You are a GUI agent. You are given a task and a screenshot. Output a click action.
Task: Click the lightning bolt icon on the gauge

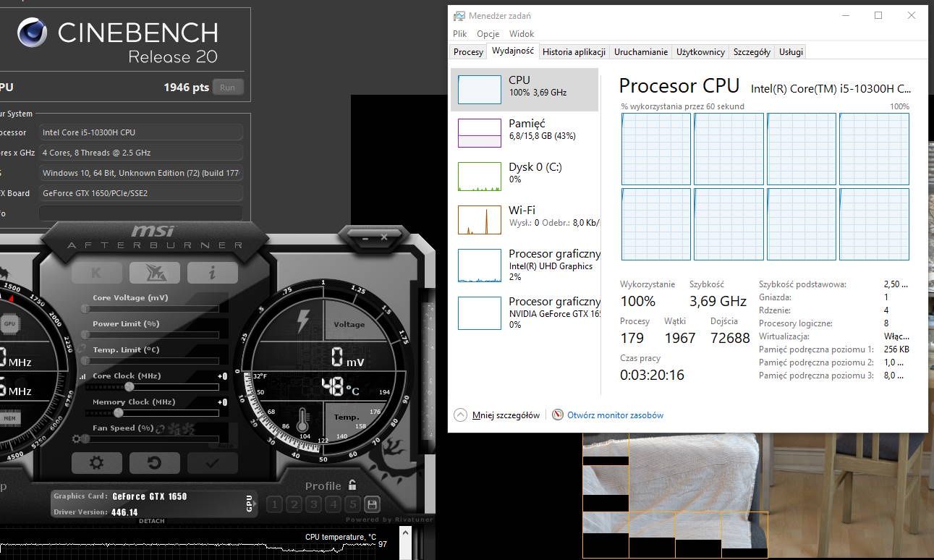tap(302, 321)
